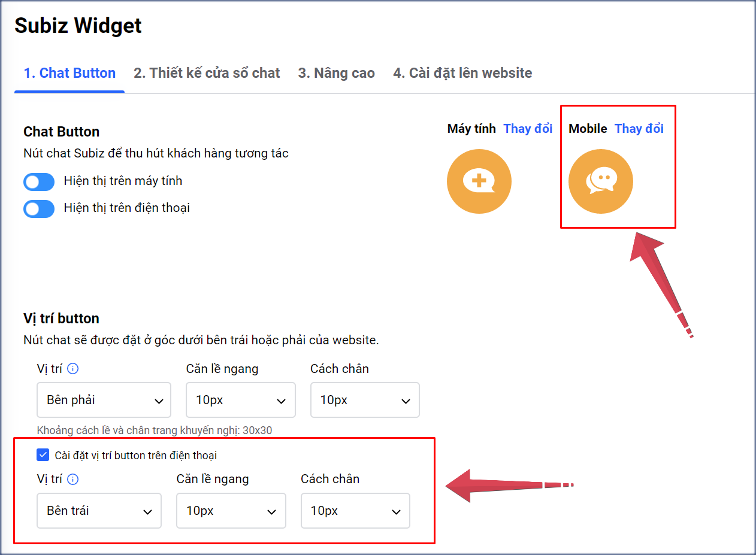Uncheck Cài đặt vị trí button trên điện thoại
Screen dimensions: 756x555
(43, 455)
